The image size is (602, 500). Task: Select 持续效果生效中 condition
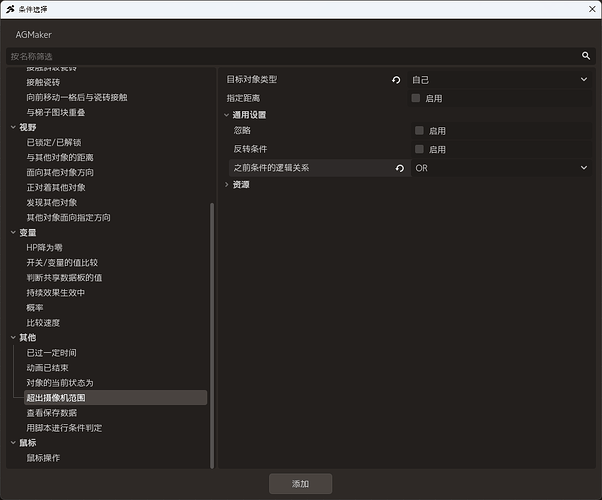click(x=56, y=293)
